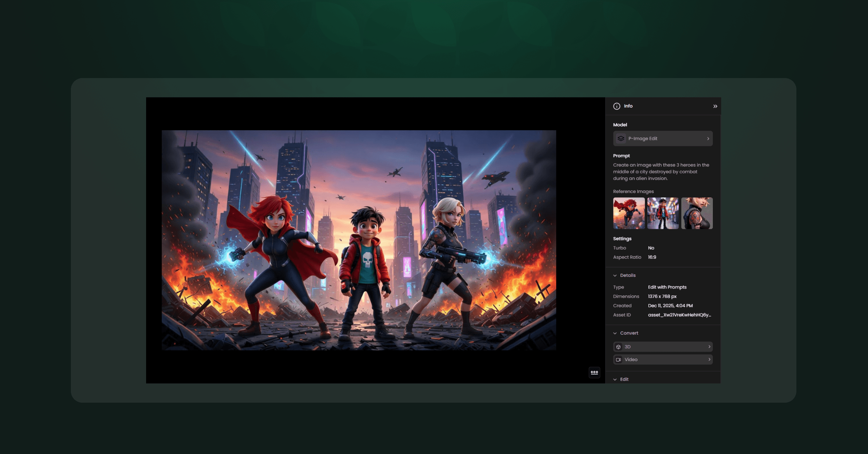Click the main generated heroes image
868x454 pixels.
click(359, 240)
